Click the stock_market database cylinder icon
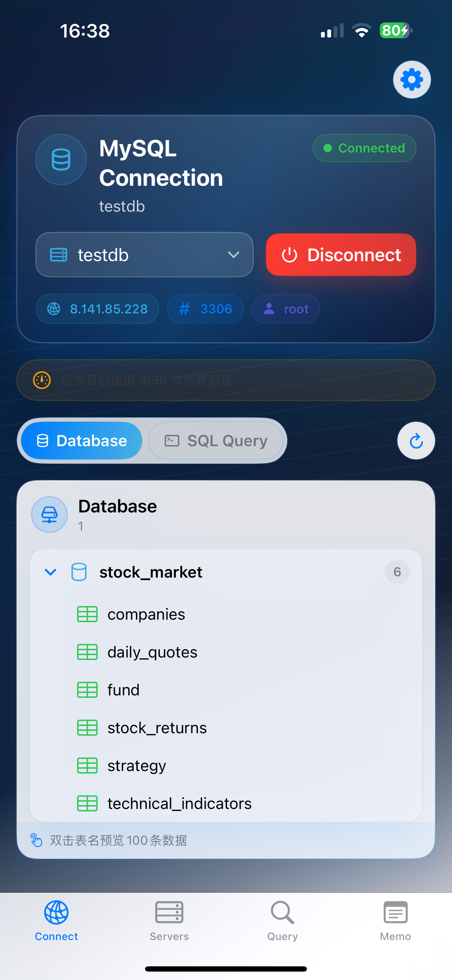 coord(79,572)
